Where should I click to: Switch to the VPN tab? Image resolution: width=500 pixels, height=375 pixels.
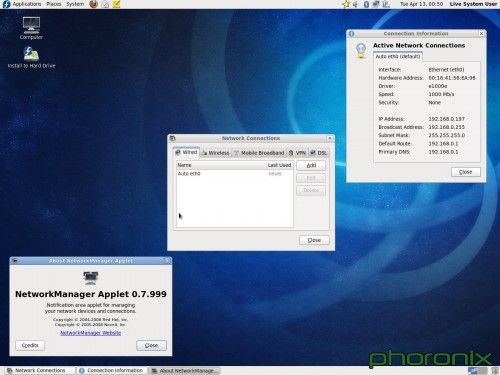(297, 153)
